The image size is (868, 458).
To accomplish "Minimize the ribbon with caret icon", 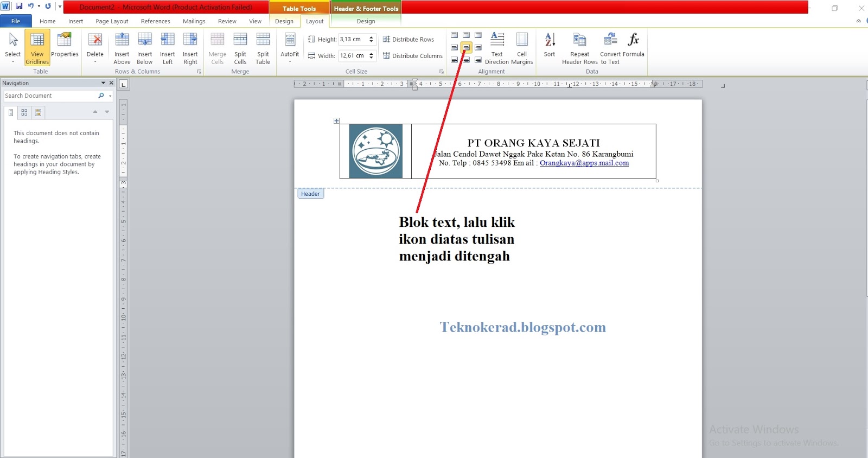I will 858,21.
